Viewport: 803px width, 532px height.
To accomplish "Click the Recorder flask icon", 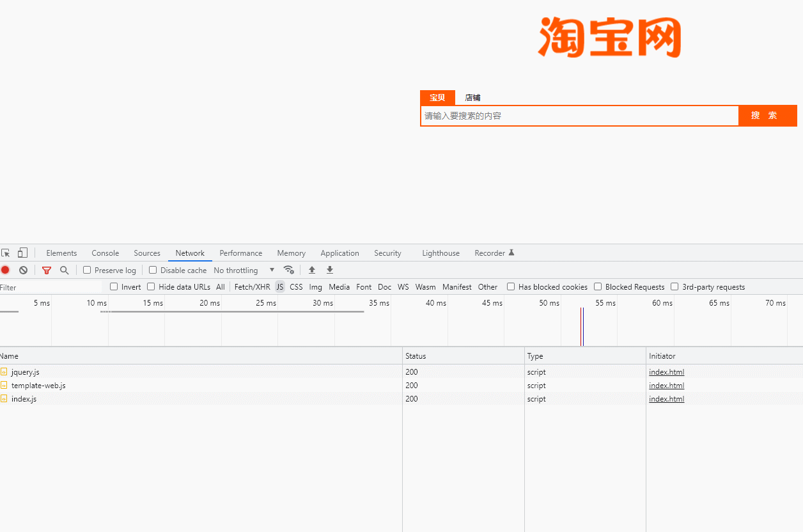I will point(511,253).
